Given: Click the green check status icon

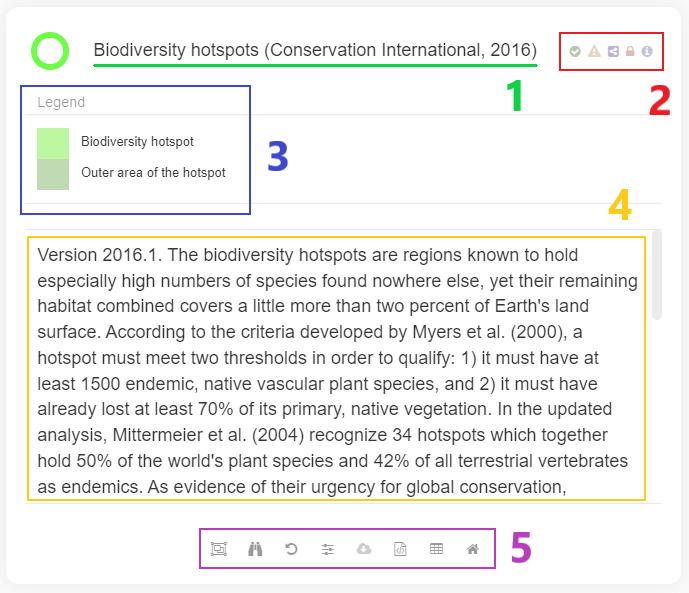Looking at the screenshot, I should [575, 51].
